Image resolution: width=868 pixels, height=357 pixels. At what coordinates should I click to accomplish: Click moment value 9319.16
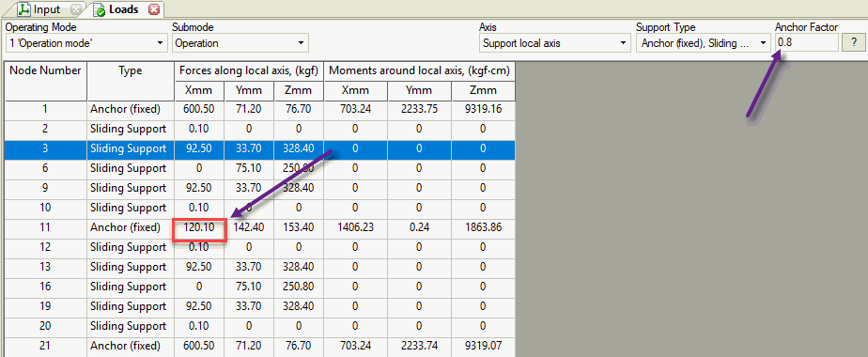click(483, 109)
